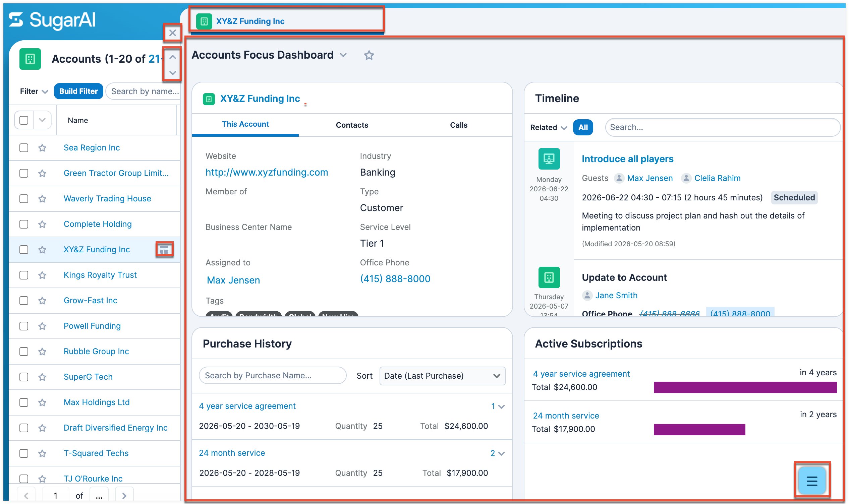Expand the 24 month service purchases
849x504 pixels.
coord(498,453)
